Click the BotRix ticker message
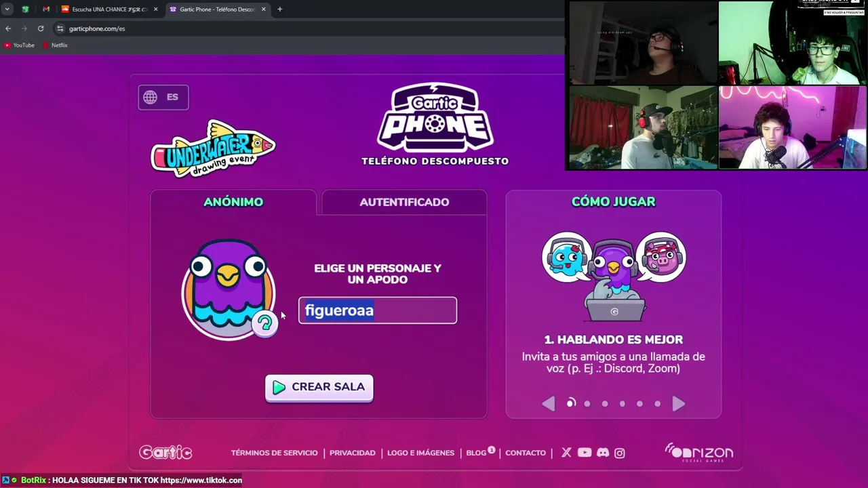 pyautogui.click(x=122, y=480)
